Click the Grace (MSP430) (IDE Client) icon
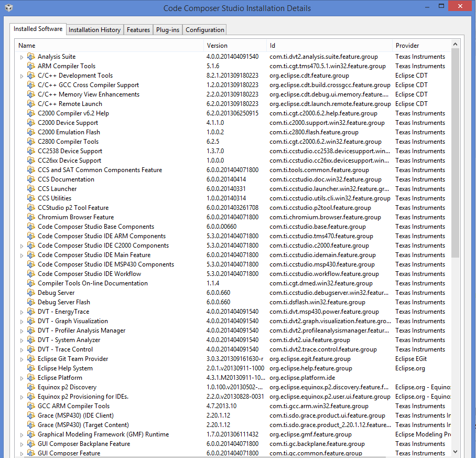The width and height of the screenshot is (476, 458). click(x=31, y=416)
